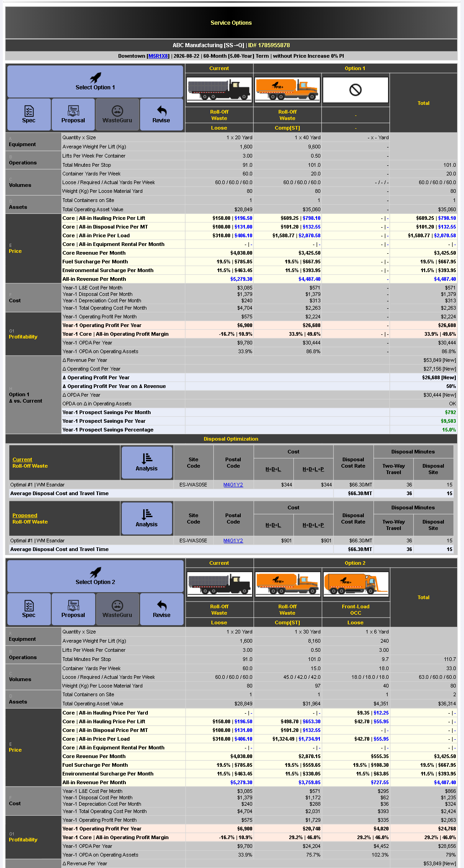Sort Current table by H+D+L+P cost
The height and width of the screenshot is (868, 464).
click(x=313, y=469)
